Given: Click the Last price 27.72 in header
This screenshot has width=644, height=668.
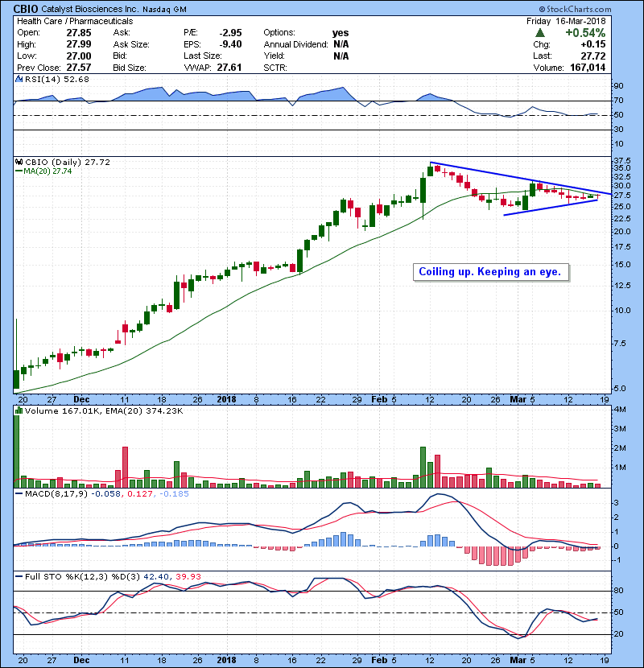Looking at the screenshot, I should click(593, 56).
